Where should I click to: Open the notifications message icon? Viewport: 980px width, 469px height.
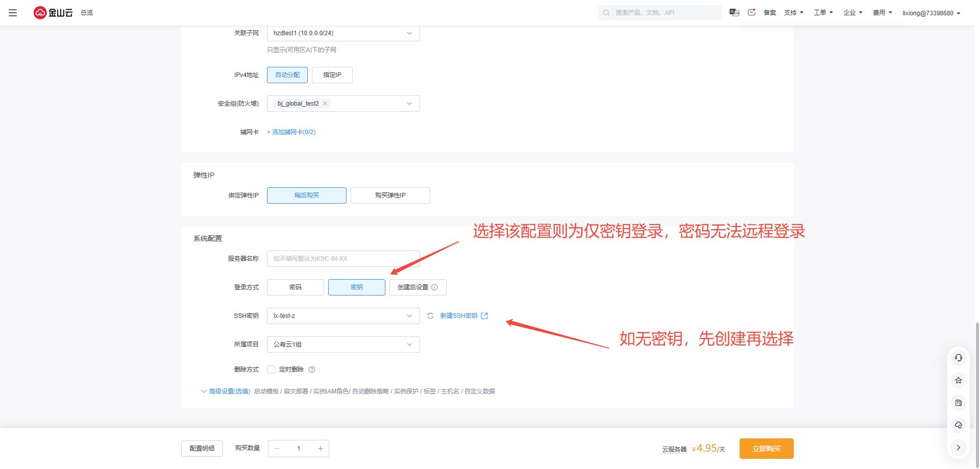point(751,13)
